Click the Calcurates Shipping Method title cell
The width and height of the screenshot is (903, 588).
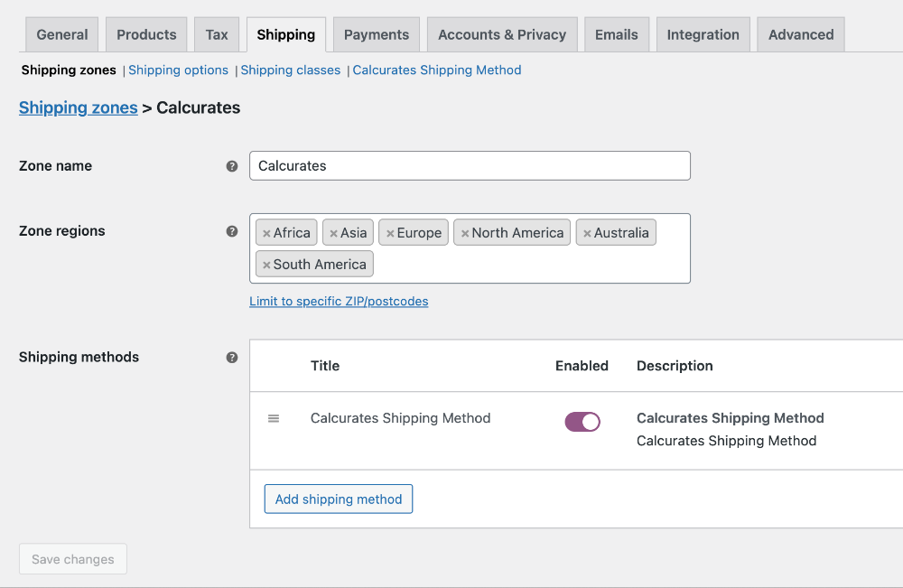(x=401, y=418)
